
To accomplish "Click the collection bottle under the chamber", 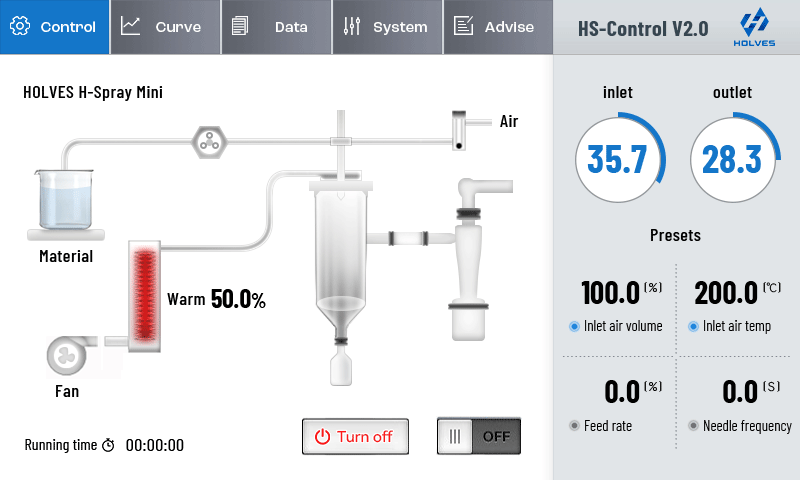I will [x=342, y=366].
